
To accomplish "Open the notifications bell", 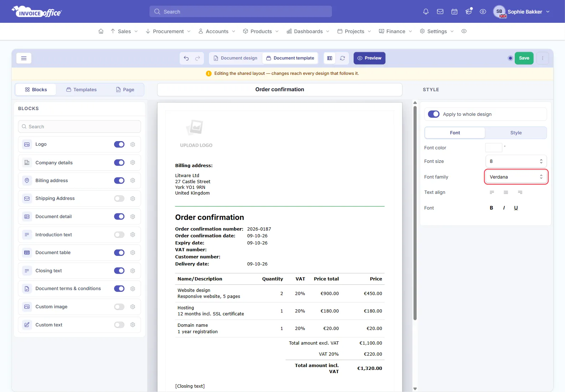I will [x=426, y=12].
